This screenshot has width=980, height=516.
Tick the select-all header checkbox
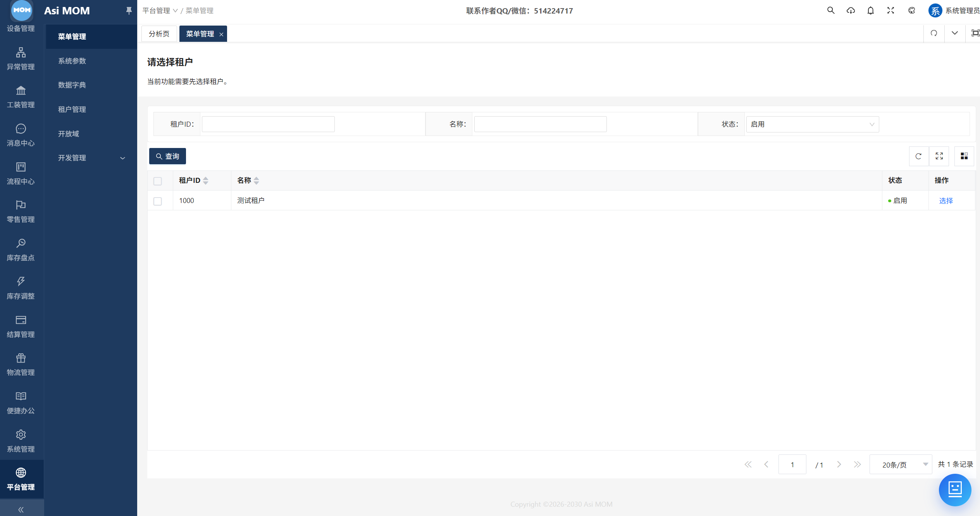point(157,181)
